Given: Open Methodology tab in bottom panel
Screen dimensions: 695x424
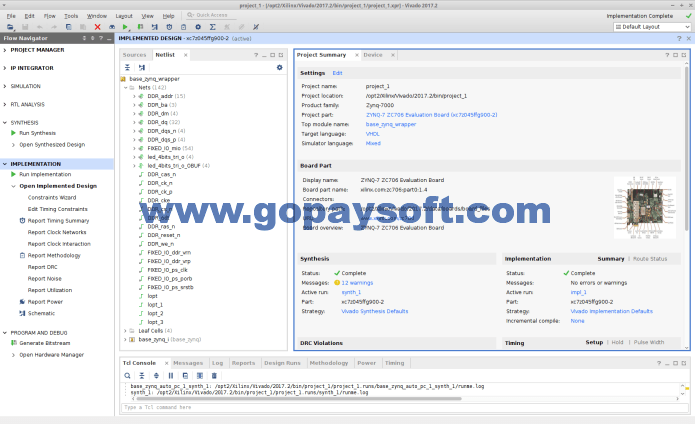Looking at the screenshot, I should [329, 363].
